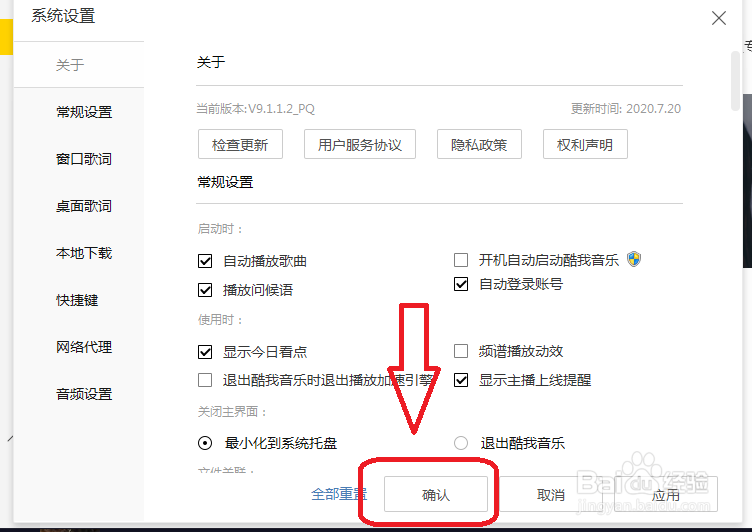Click the 全部重置 link
Screen dimensions: 752x532
pyautogui.click(x=339, y=494)
